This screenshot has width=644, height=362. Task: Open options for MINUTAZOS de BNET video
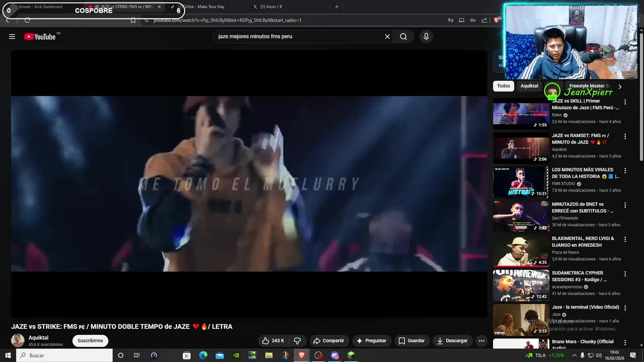[625, 205]
